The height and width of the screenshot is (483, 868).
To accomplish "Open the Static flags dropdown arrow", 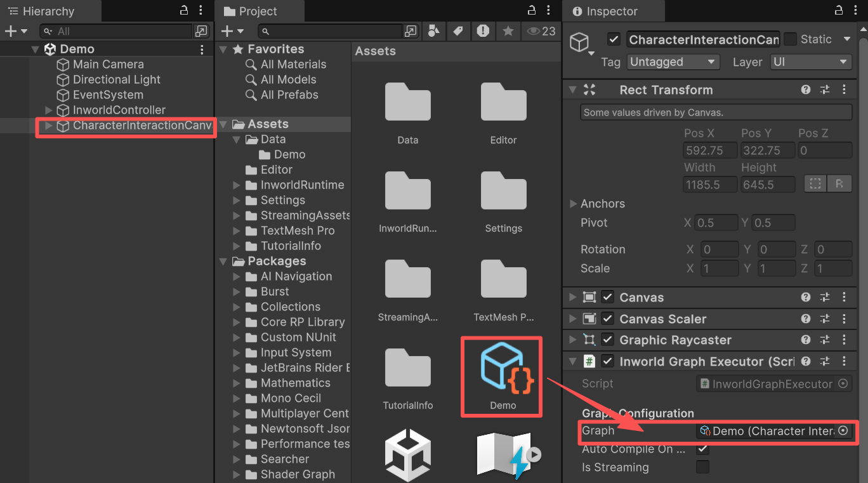I will point(846,39).
